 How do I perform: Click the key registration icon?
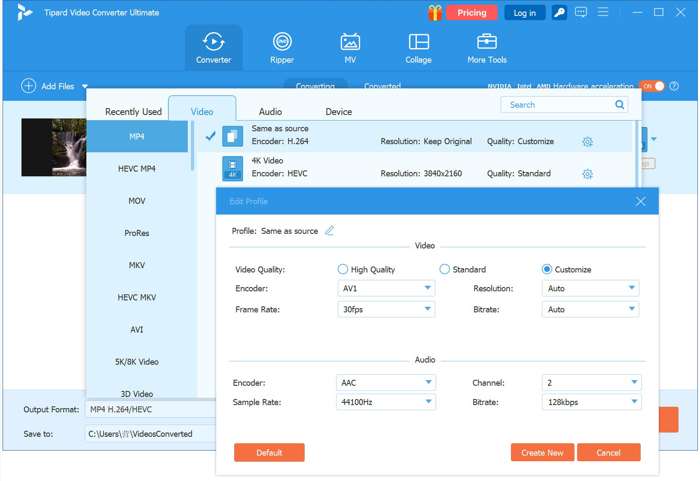[559, 13]
